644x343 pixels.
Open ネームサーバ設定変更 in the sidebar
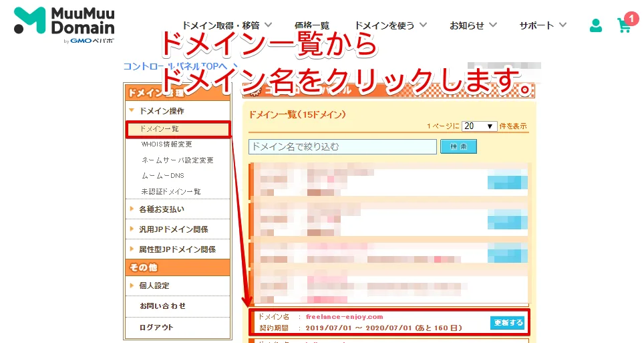tap(178, 160)
